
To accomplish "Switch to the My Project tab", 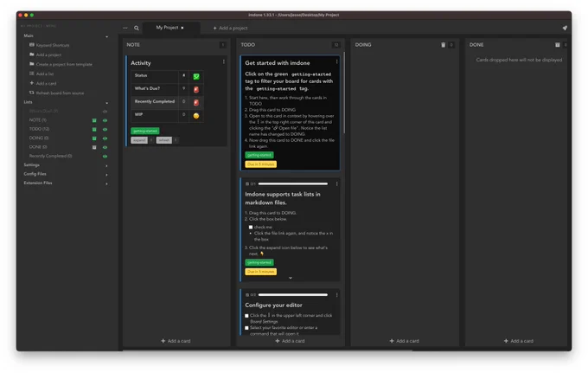I will click(167, 28).
